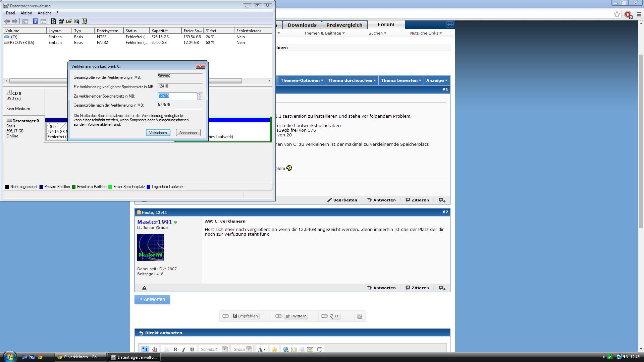The image size is (644, 362).
Task: Open the Schriftart font dropdown
Action: (225, 349)
